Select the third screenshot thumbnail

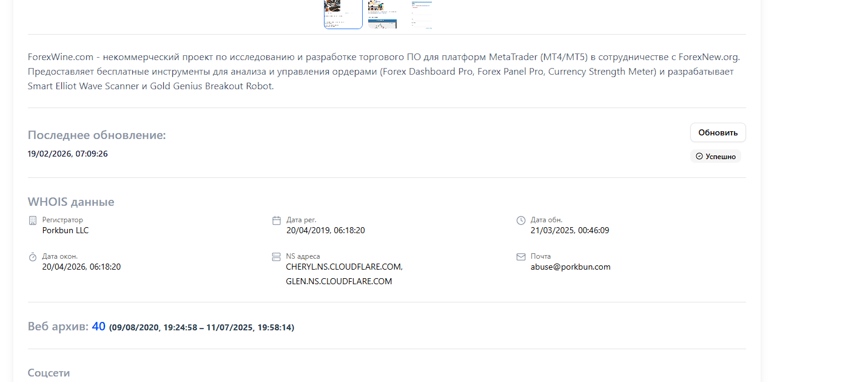click(422, 14)
